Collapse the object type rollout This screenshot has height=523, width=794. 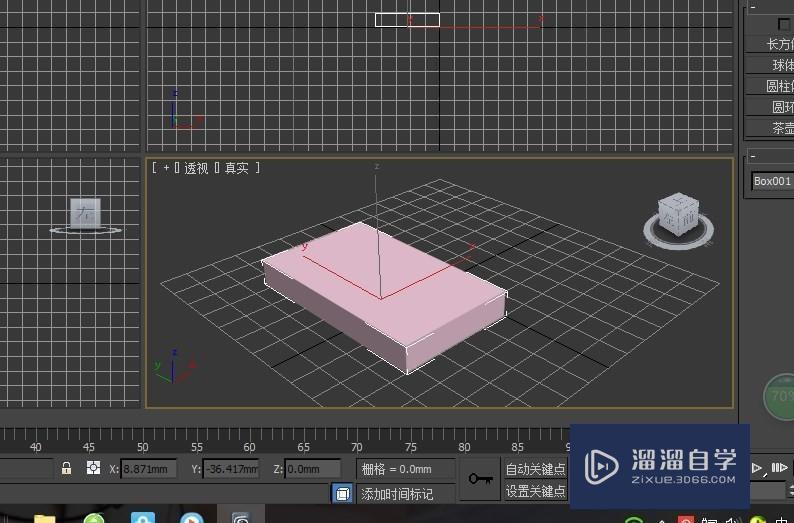pyautogui.click(x=753, y=7)
